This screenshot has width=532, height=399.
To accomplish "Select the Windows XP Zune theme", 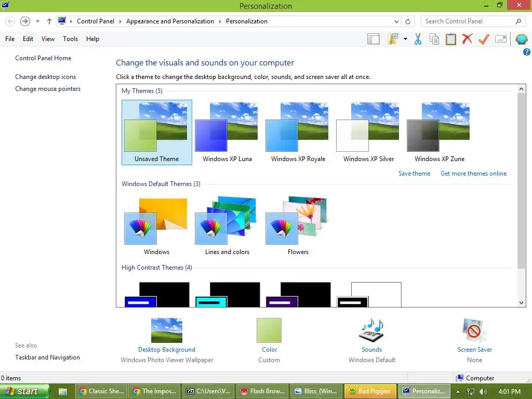I will click(x=439, y=132).
